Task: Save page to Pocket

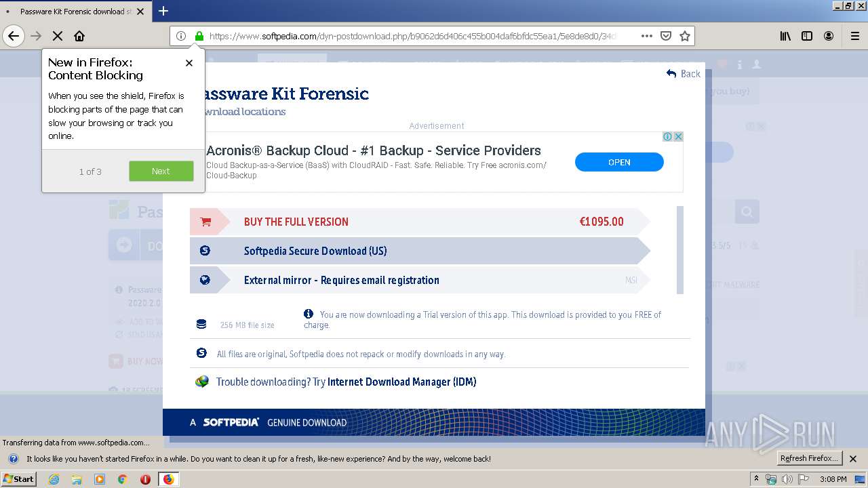Action: coord(666,36)
